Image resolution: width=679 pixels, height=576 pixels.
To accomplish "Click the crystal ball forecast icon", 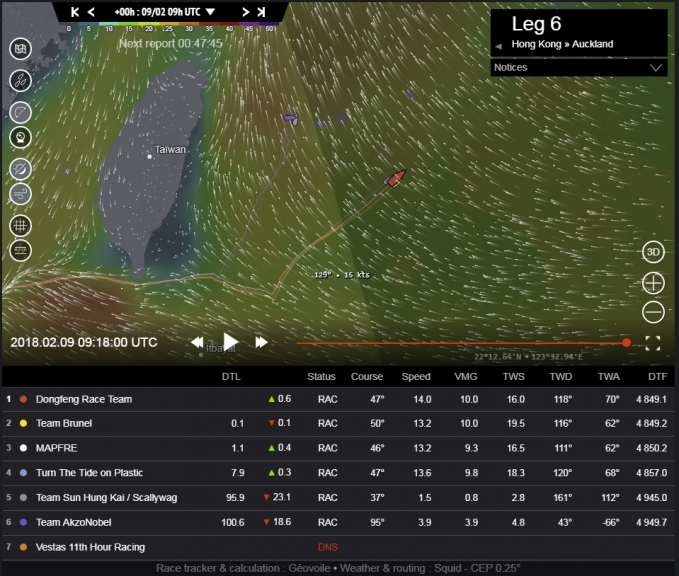I will (20, 138).
